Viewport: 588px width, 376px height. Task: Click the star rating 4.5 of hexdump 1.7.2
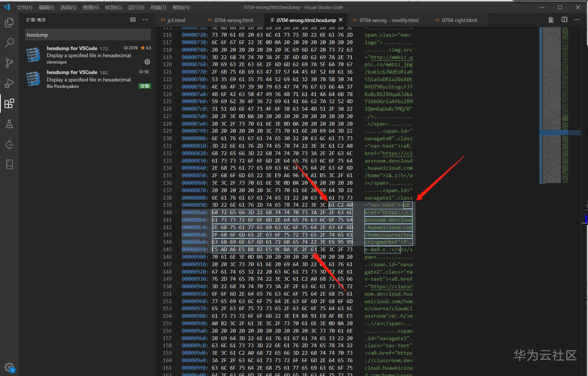(146, 48)
